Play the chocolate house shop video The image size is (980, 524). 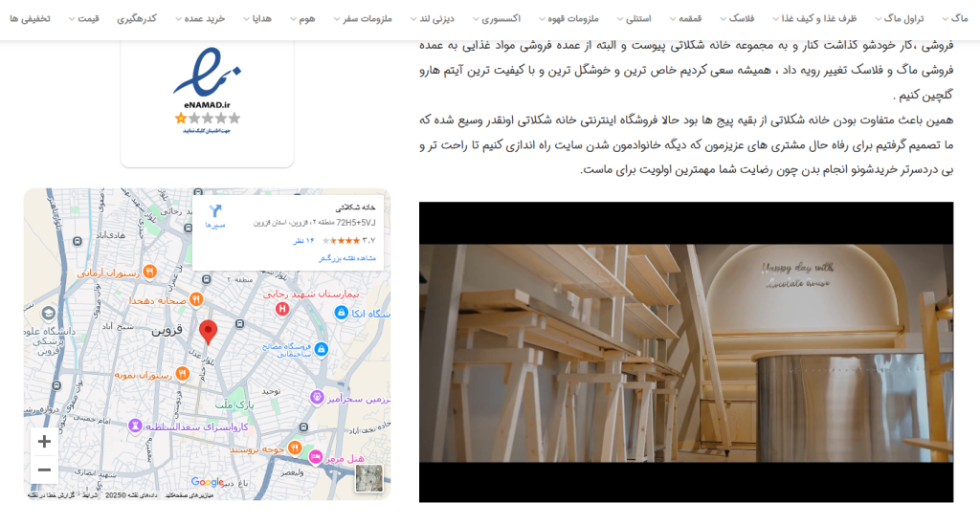685,352
